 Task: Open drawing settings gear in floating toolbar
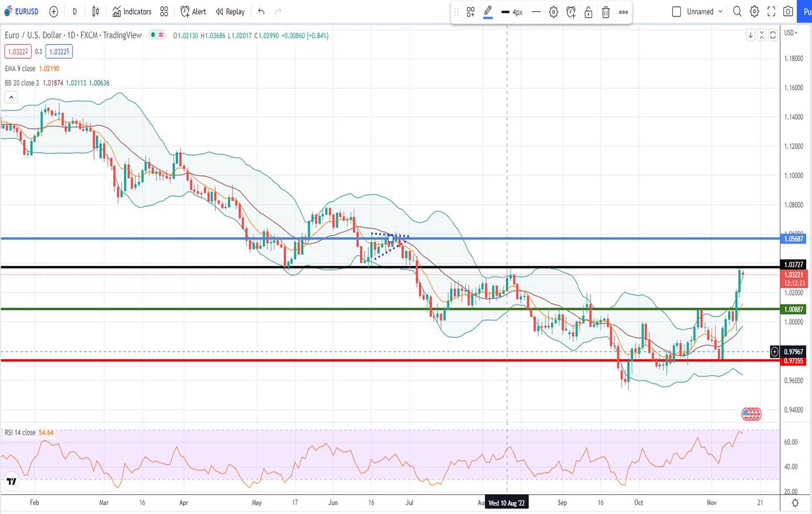[x=553, y=12]
